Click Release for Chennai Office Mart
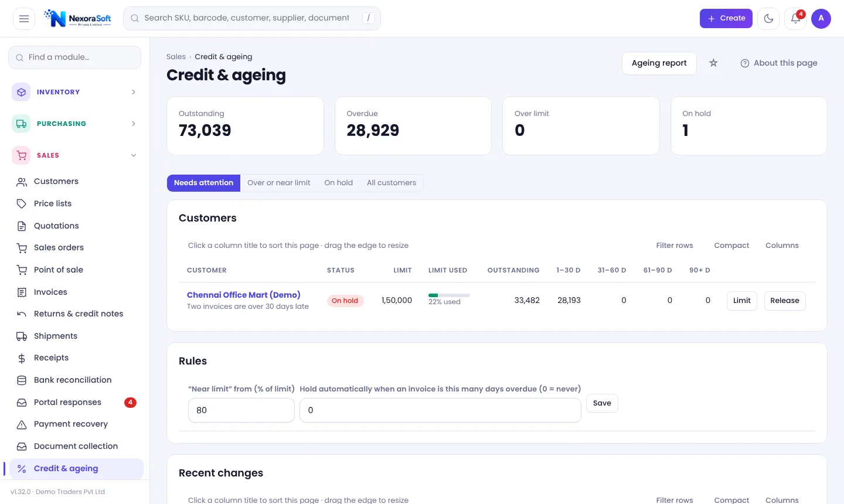 (x=785, y=301)
